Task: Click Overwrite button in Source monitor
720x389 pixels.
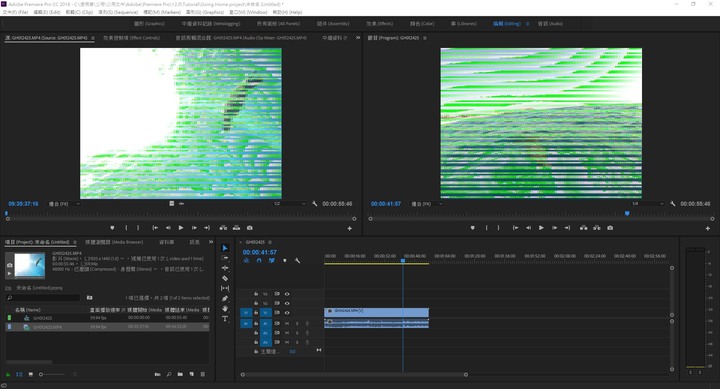Action: [236, 228]
